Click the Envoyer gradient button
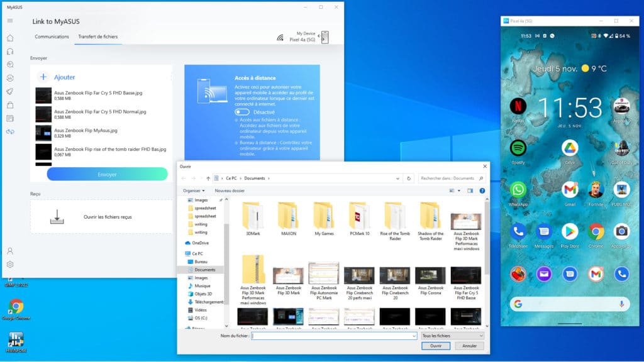 (107, 175)
